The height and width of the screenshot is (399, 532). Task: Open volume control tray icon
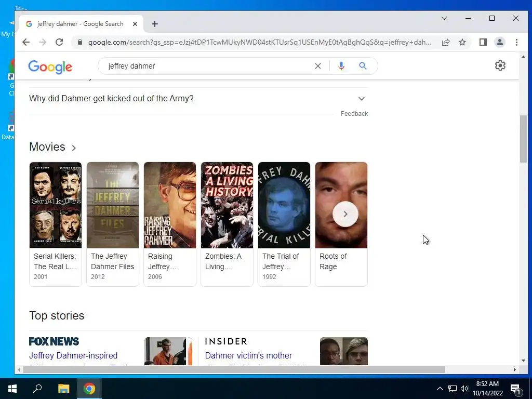tap(464, 389)
